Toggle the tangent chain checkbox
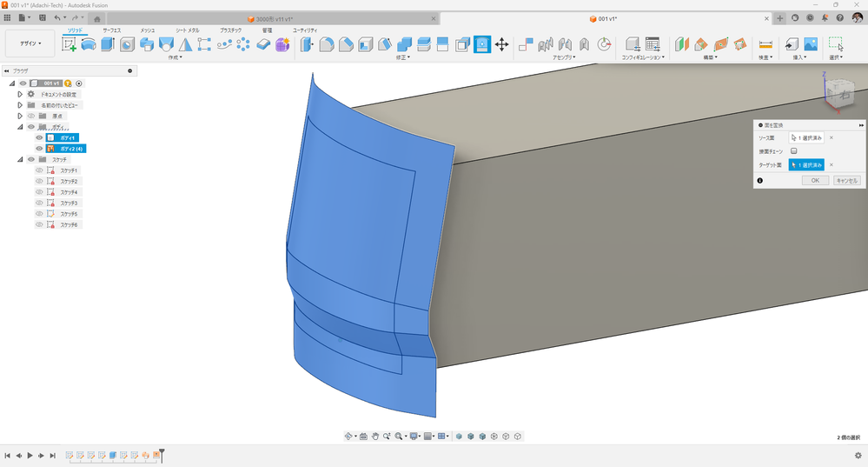The image size is (868, 467). point(794,150)
